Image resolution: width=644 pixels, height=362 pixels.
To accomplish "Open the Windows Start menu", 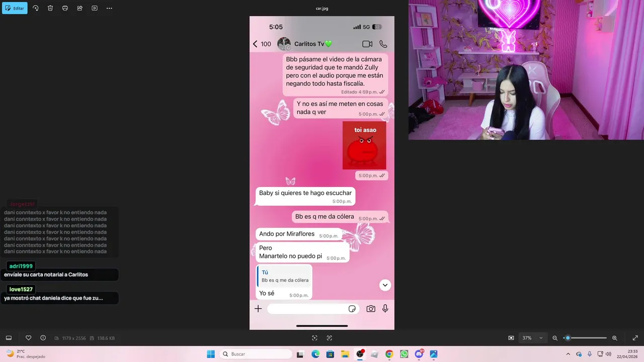I will click(x=211, y=354).
